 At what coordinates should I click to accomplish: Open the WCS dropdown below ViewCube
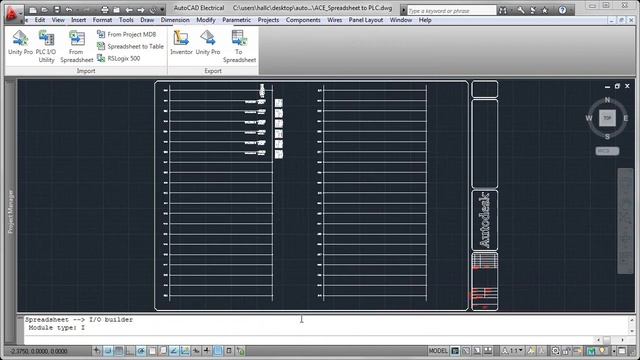607,151
